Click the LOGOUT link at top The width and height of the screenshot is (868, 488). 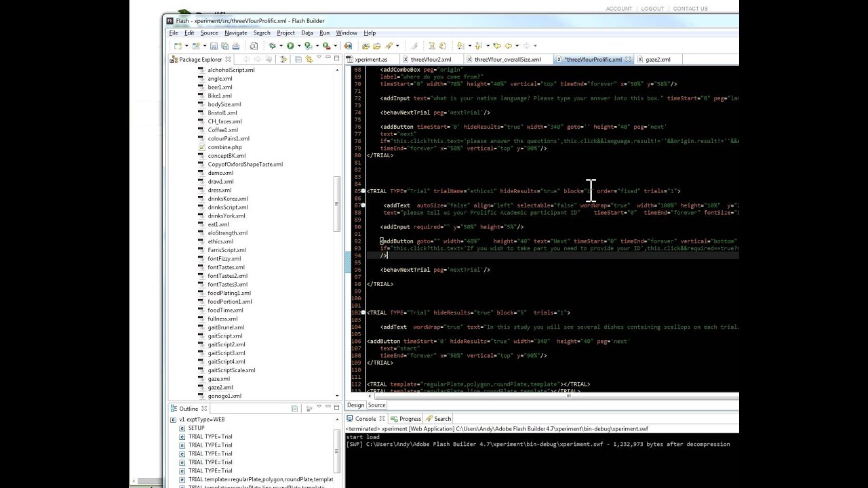652,9
